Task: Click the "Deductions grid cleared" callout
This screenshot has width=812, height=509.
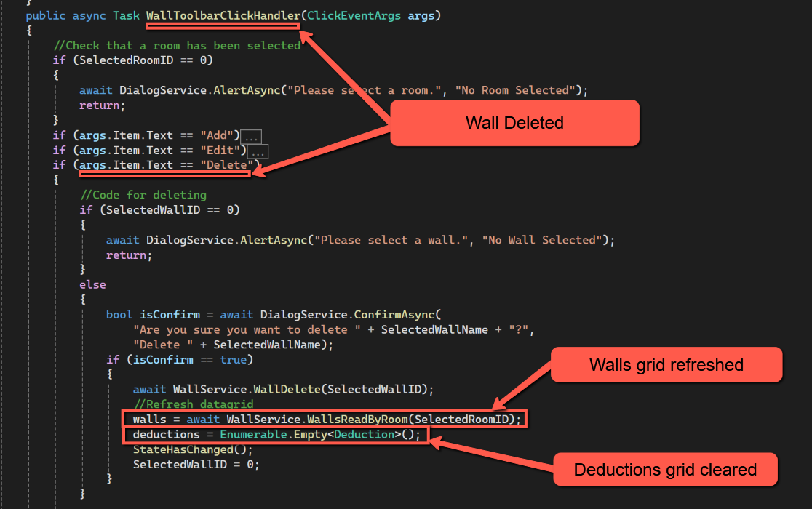Action: click(665, 470)
